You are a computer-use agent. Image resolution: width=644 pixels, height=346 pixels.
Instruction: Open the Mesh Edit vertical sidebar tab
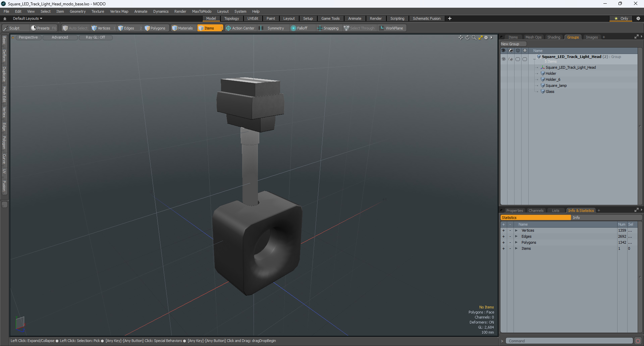[4, 95]
